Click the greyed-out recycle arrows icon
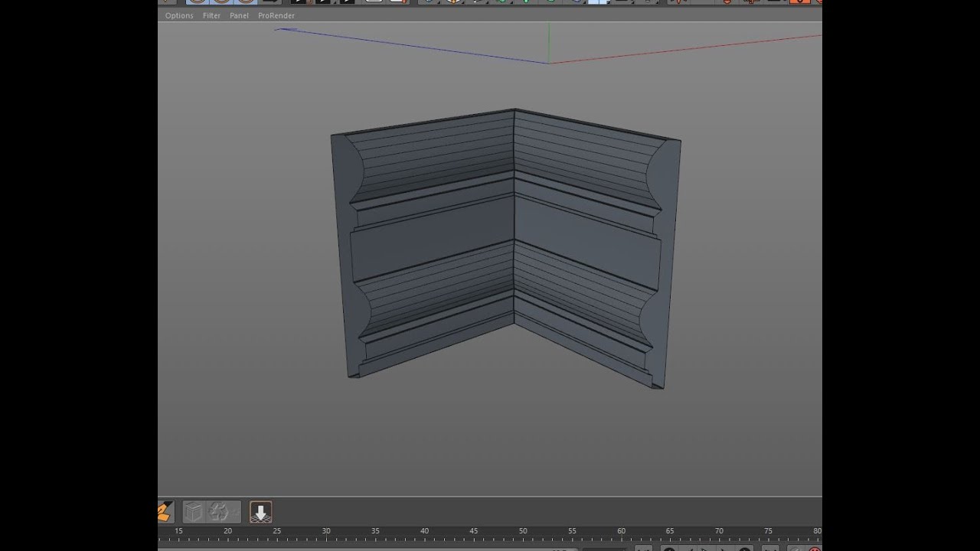Screen dimensions: 980x551 click(x=220, y=512)
